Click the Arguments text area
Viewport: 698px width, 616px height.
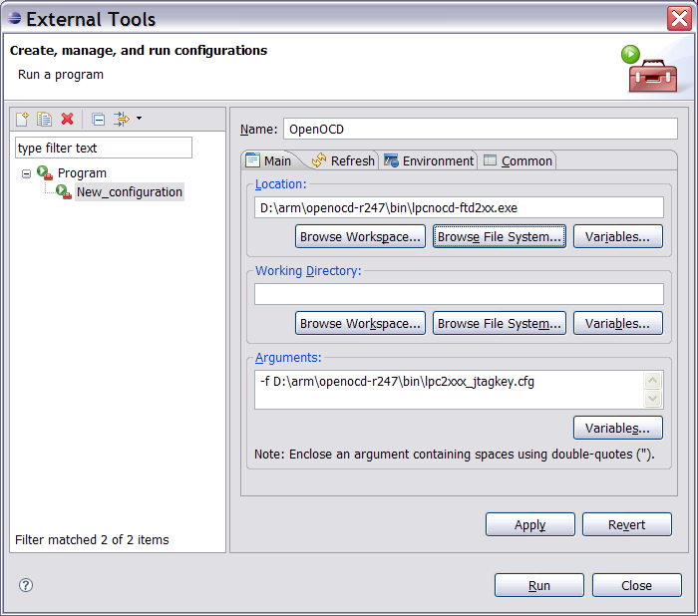point(449,390)
